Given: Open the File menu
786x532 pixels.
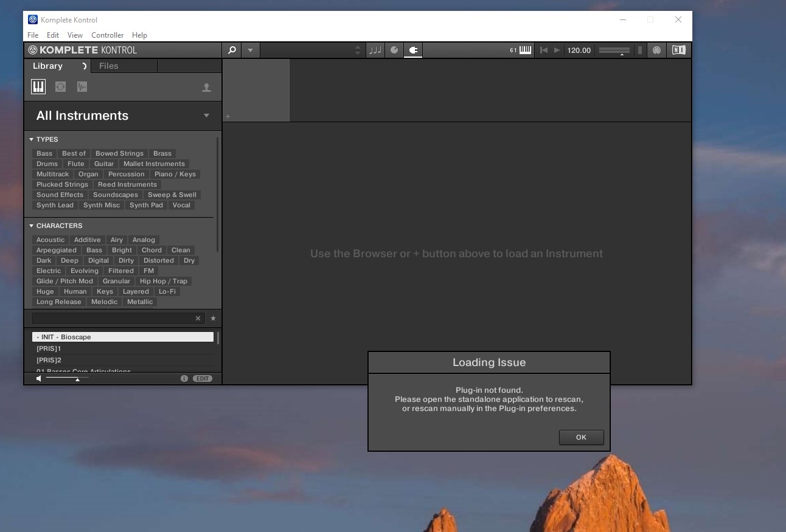Looking at the screenshot, I should pos(33,35).
